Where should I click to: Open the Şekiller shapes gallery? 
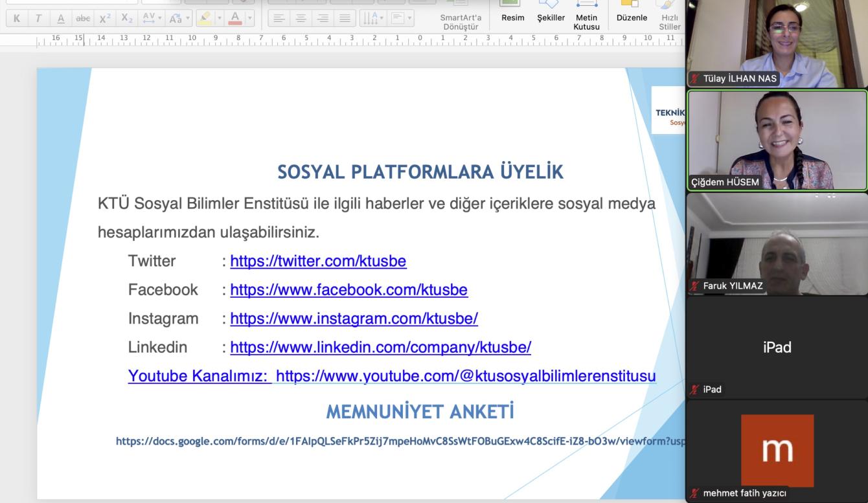tap(551, 12)
